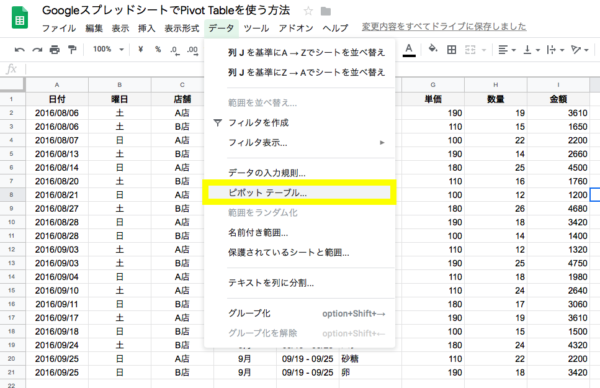Select the paint format roller icon

tap(72, 50)
